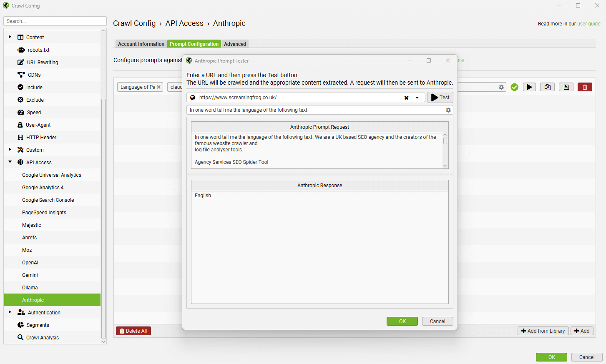This screenshot has width=606, height=364.
Task: Switch to the Advanced tab
Action: pos(235,44)
